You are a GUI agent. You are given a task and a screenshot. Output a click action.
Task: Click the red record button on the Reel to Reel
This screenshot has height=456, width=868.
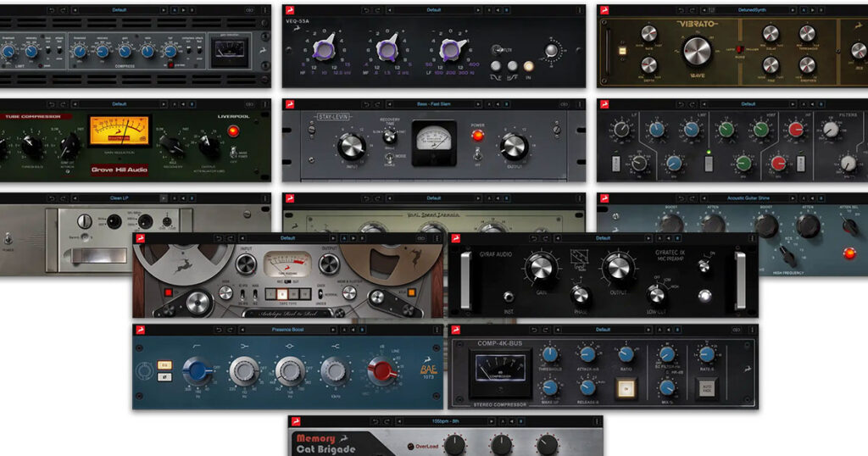[x=169, y=292]
